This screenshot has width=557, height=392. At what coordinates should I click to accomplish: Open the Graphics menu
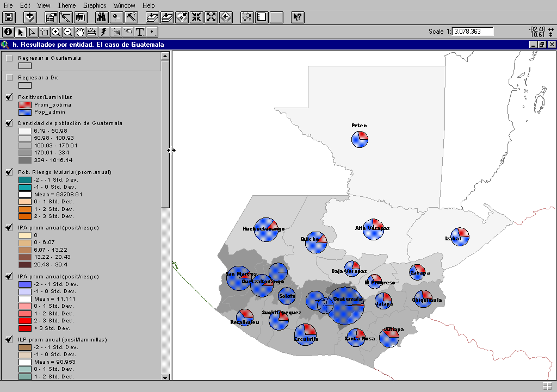tap(95, 5)
